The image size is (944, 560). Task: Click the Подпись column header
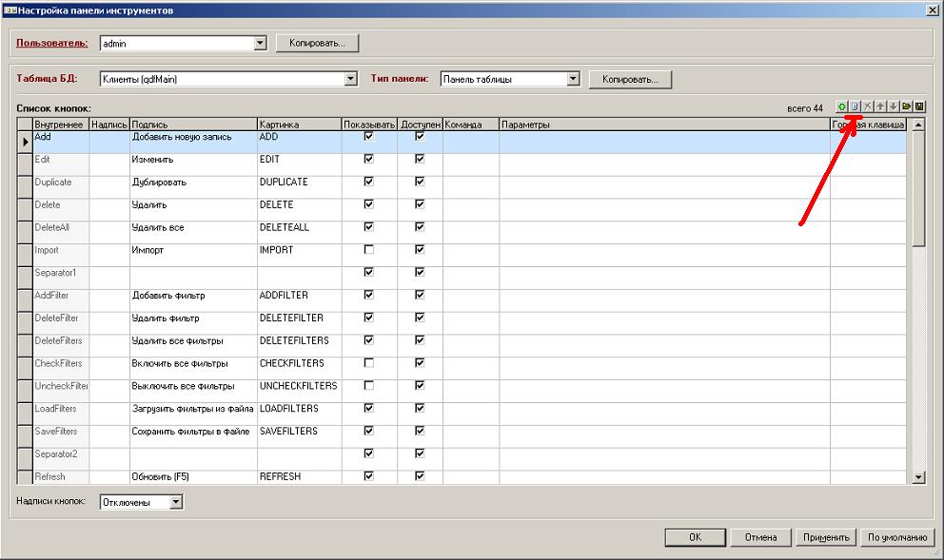click(x=192, y=125)
